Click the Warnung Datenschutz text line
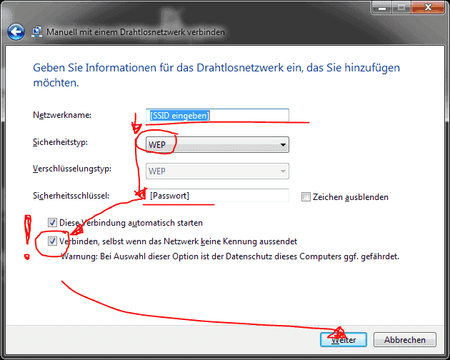450x360 pixels. point(230,256)
